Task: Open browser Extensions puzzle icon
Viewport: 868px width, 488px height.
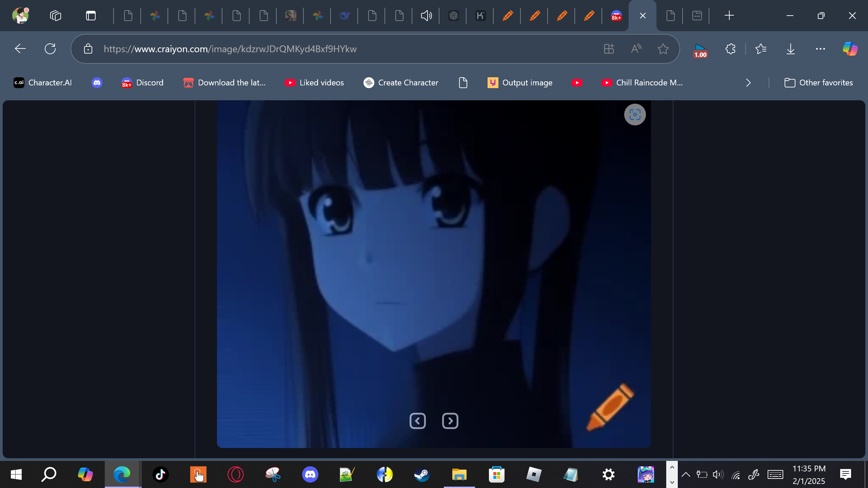Action: point(730,49)
